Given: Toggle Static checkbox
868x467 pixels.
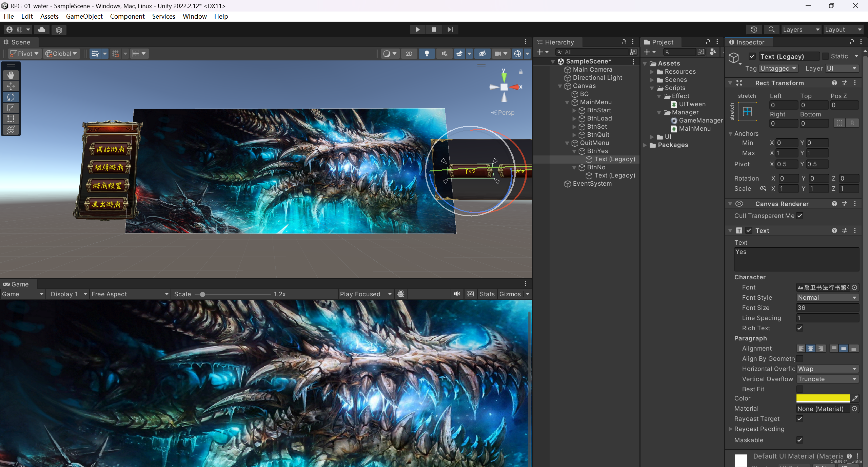Looking at the screenshot, I should coord(825,56).
